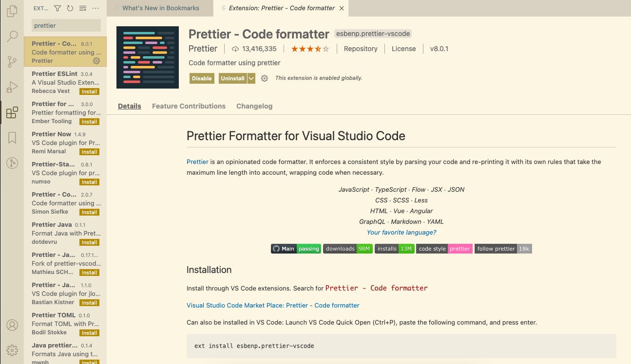Image resolution: width=631 pixels, height=364 pixels.
Task: Open the Repository link
Action: (x=361, y=49)
